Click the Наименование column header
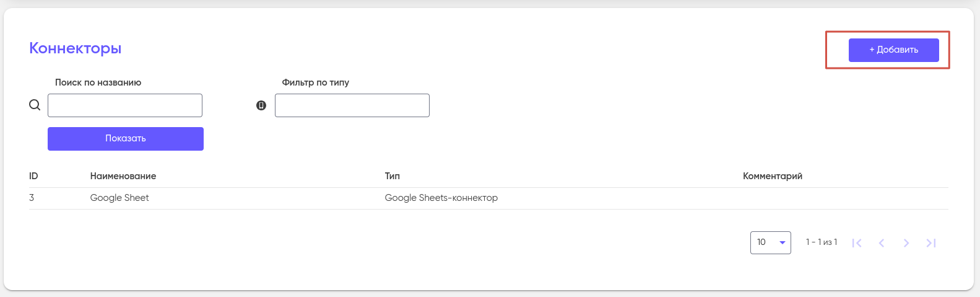The width and height of the screenshot is (980, 297). [x=123, y=176]
